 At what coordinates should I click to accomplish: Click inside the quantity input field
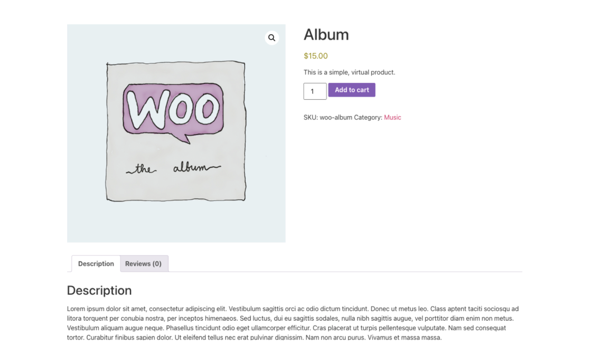[315, 91]
